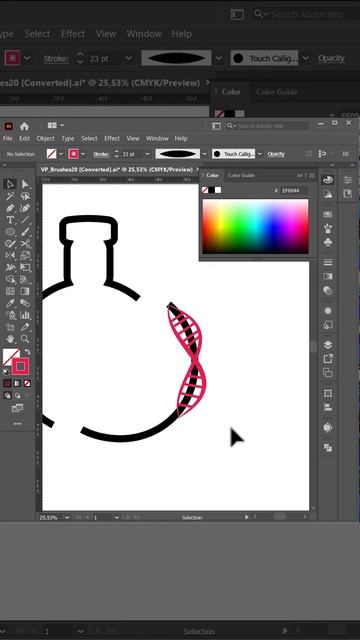This screenshot has width=360, height=640.
Task: Select the VP_Brushes20 document tab
Action: 116,169
